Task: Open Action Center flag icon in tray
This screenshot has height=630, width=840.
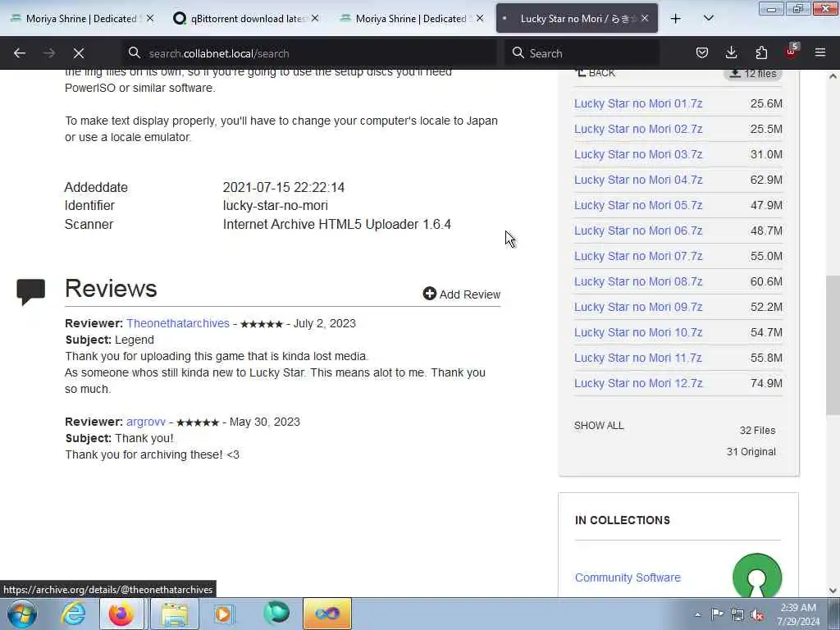Action: [717, 614]
